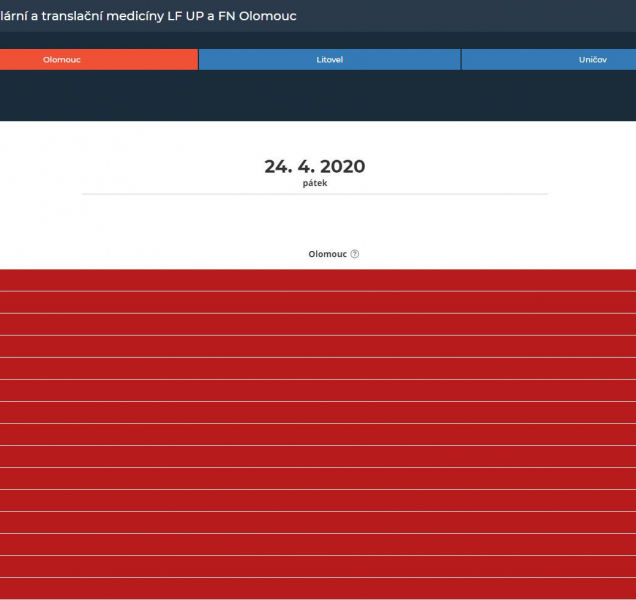Click the weekday label 'pátek'

pyautogui.click(x=314, y=184)
